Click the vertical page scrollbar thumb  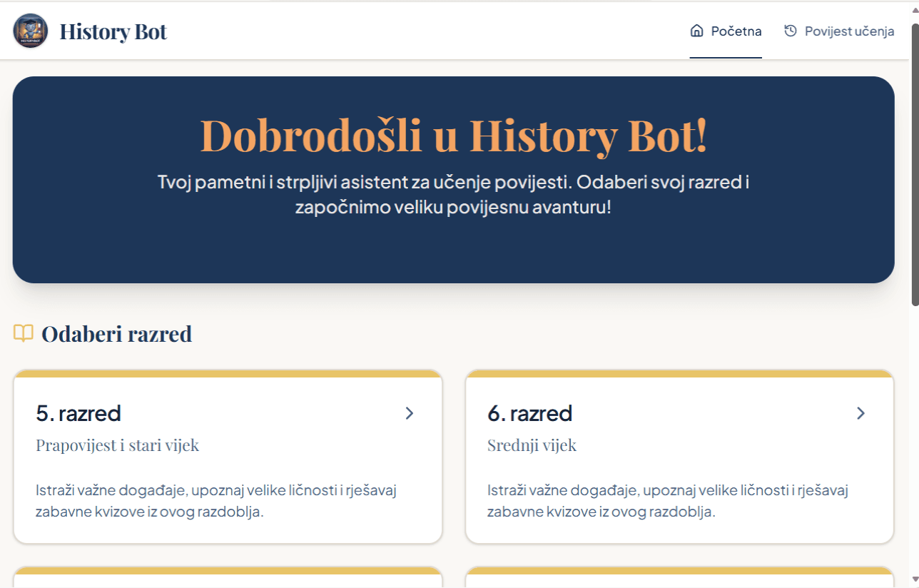coord(915,164)
